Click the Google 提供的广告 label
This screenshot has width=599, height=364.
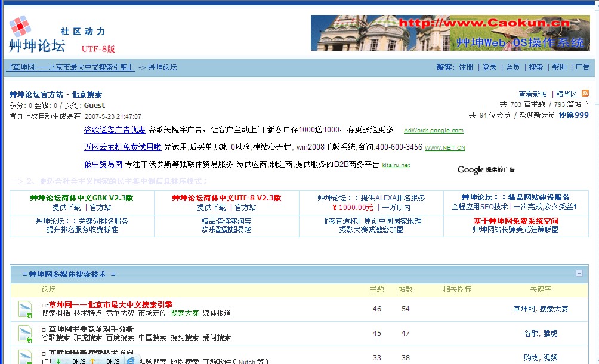486,169
